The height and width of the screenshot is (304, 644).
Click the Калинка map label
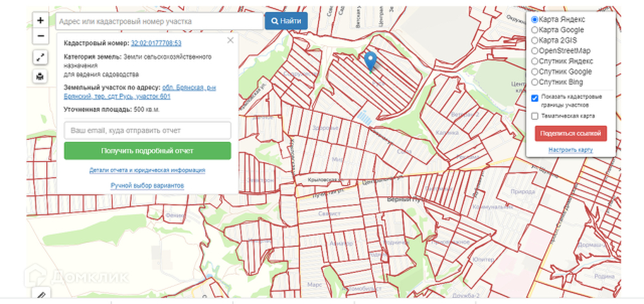447,133
